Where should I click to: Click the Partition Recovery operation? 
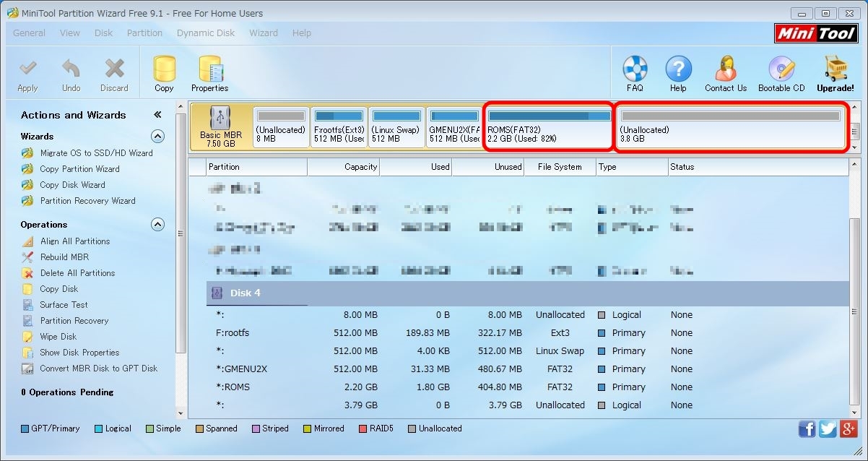(74, 321)
